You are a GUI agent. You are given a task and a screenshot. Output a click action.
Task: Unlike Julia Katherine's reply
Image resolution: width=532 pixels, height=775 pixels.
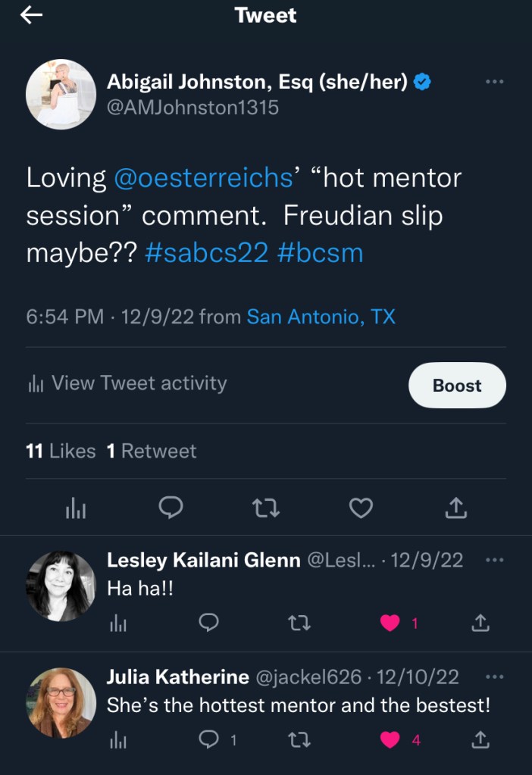click(391, 740)
